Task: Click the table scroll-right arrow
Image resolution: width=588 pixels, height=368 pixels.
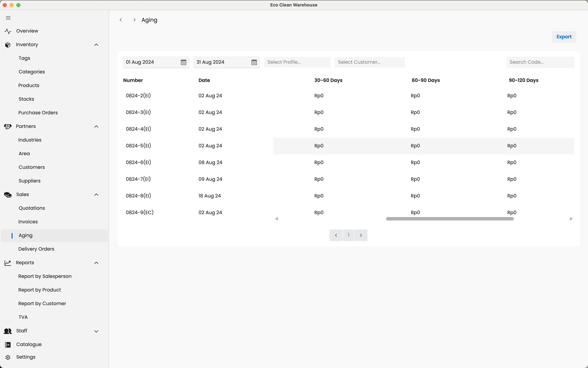Action: (571, 219)
